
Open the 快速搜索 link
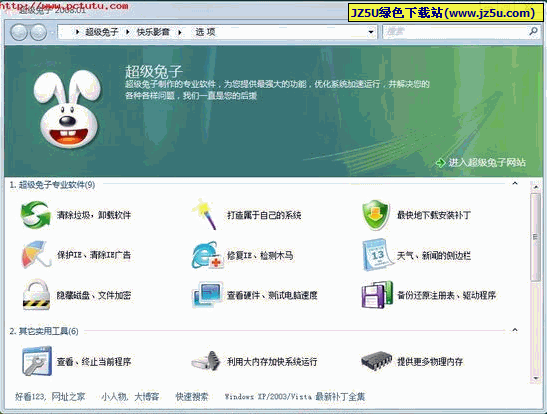192,397
